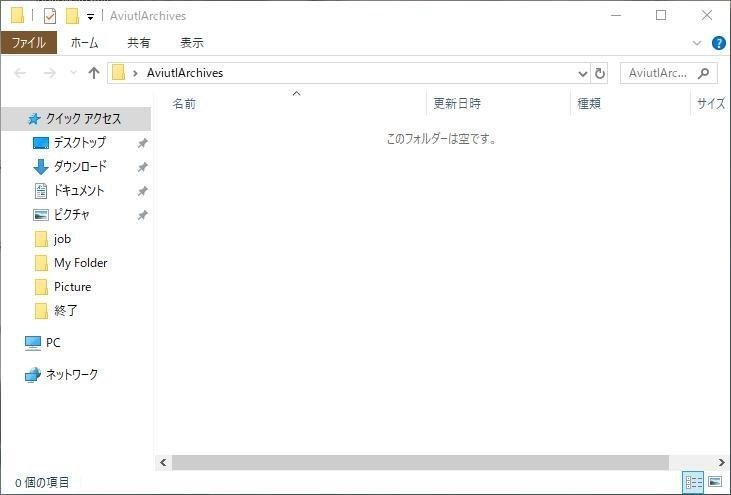Open the Picture folder in sidebar
This screenshot has height=495, width=731.
click(73, 287)
